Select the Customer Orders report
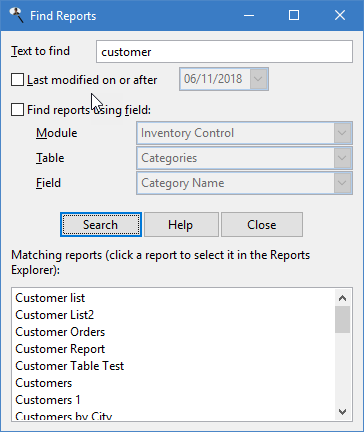Screen dimensions: 364x432 tap(60, 332)
